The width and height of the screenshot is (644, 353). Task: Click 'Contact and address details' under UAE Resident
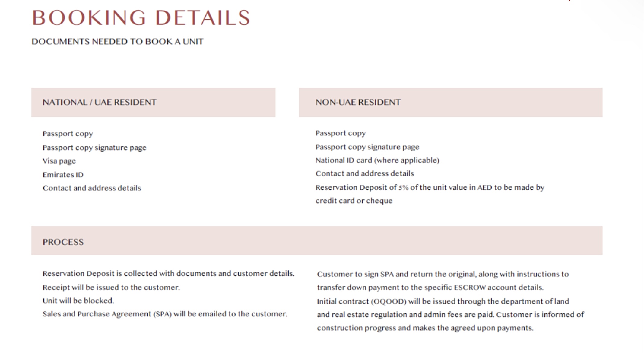(x=92, y=188)
